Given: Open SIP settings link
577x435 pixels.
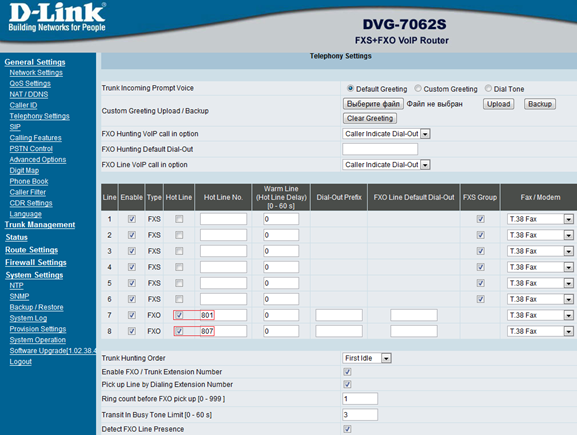Looking at the screenshot, I should coord(15,127).
